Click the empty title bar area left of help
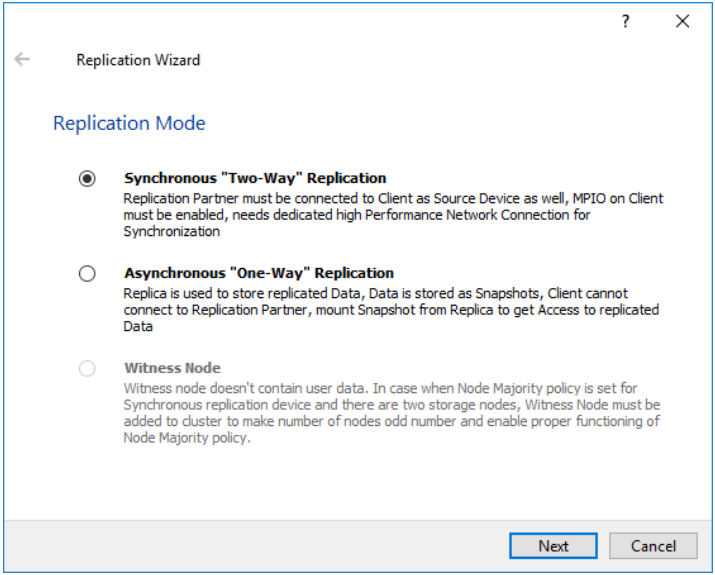Image resolution: width=715 pixels, height=575 pixels. [x=300, y=22]
